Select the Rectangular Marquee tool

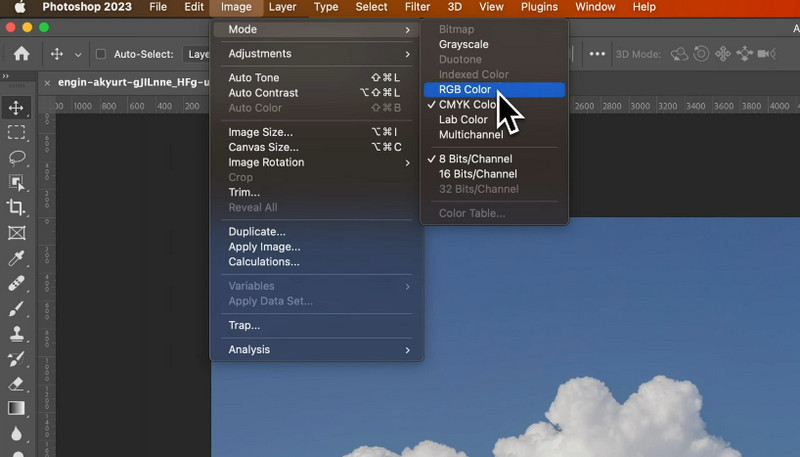(16, 133)
